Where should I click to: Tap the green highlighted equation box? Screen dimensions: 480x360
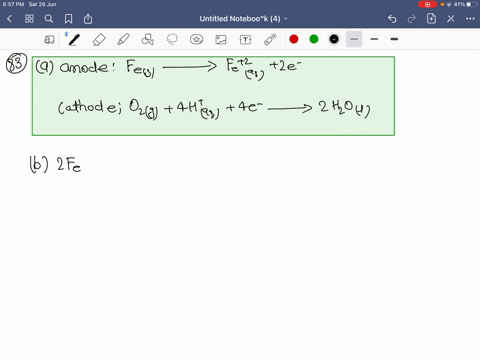[x=213, y=96]
